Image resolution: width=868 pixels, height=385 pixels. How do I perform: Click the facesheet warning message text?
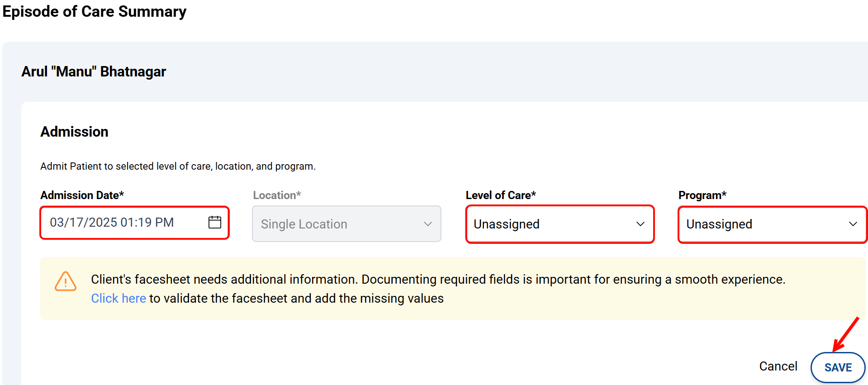(x=437, y=279)
